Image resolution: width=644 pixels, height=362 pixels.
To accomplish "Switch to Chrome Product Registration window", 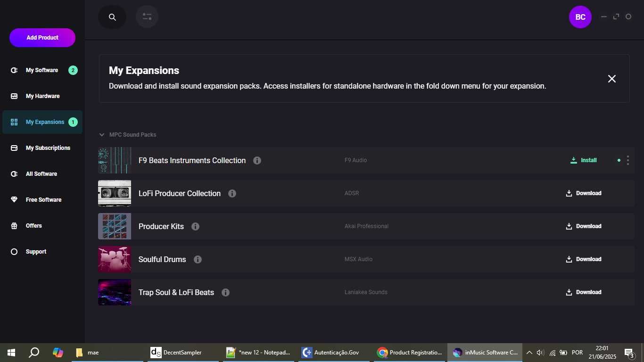I will pos(410,353).
